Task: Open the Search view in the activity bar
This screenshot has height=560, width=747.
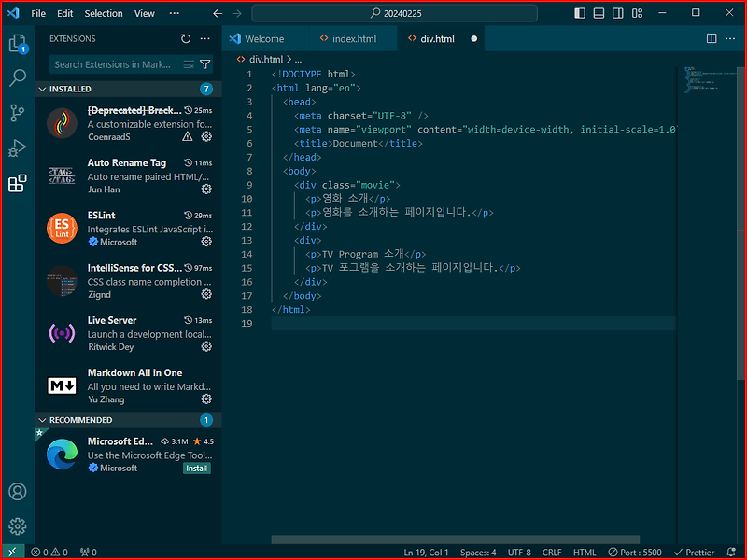Action: (x=17, y=78)
